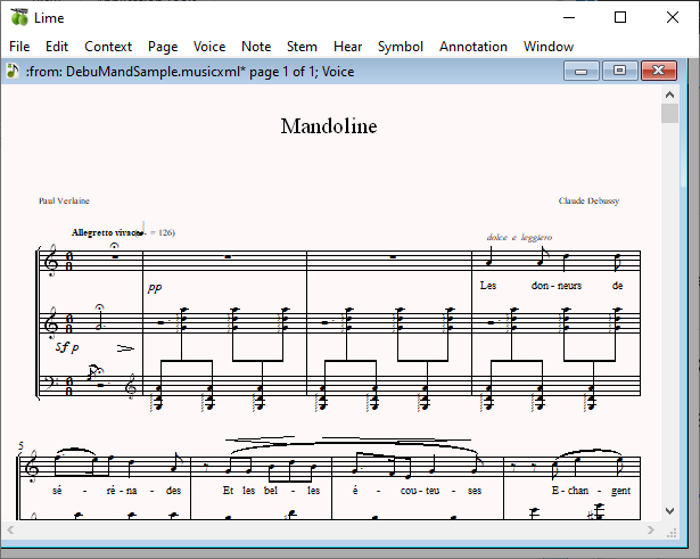Open the Voice menu
This screenshot has width=700, height=559.
209,46
